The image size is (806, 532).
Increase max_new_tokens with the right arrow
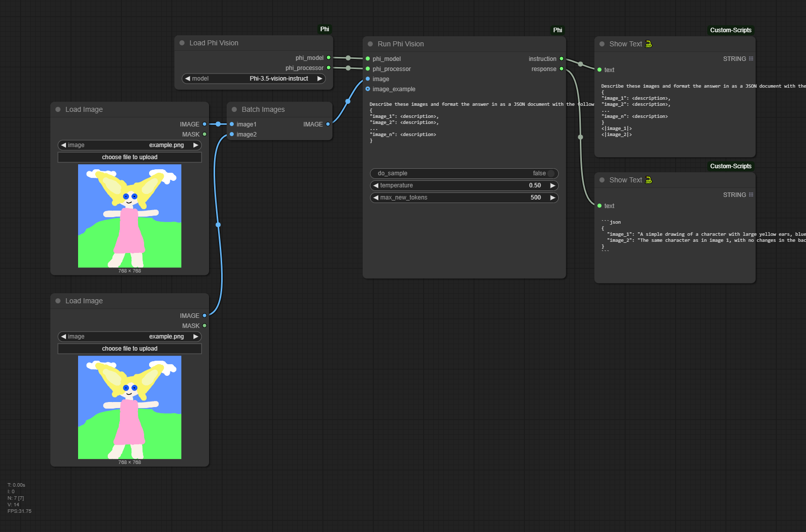click(x=553, y=197)
